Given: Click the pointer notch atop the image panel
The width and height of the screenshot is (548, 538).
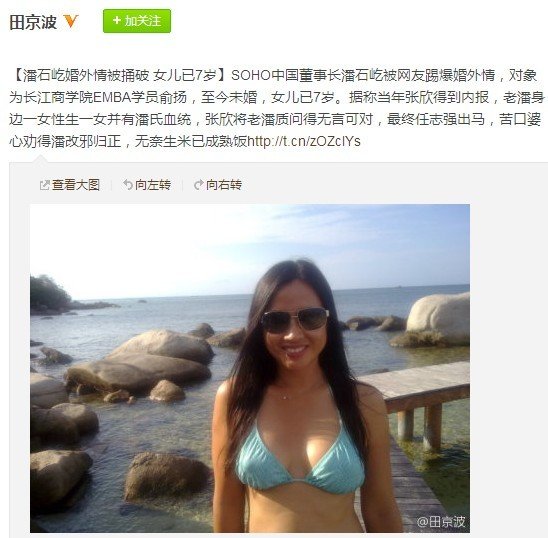Looking at the screenshot, I should (39, 159).
